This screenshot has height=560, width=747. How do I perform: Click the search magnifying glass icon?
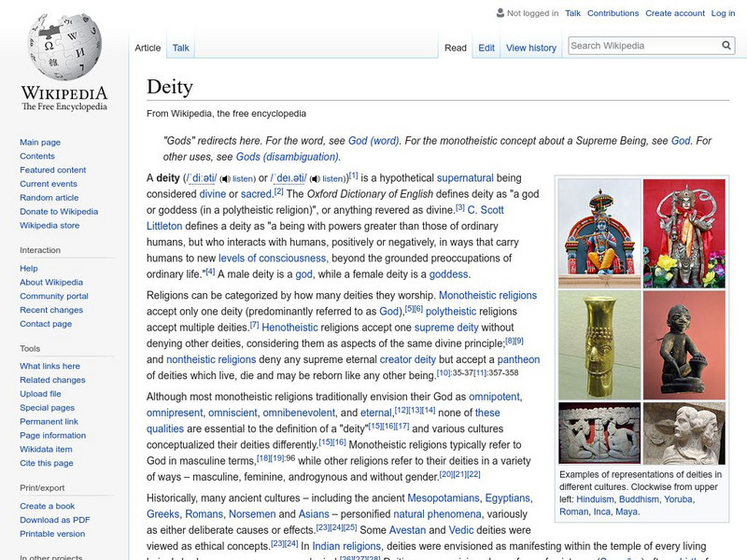pyautogui.click(x=726, y=44)
